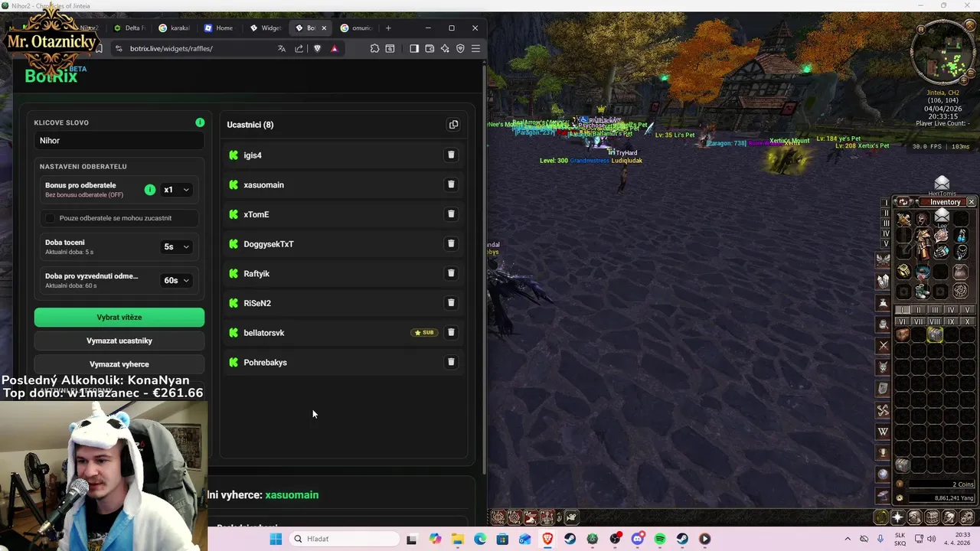Open File Explorer from the taskbar
Image resolution: width=980 pixels, height=551 pixels.
click(x=458, y=539)
